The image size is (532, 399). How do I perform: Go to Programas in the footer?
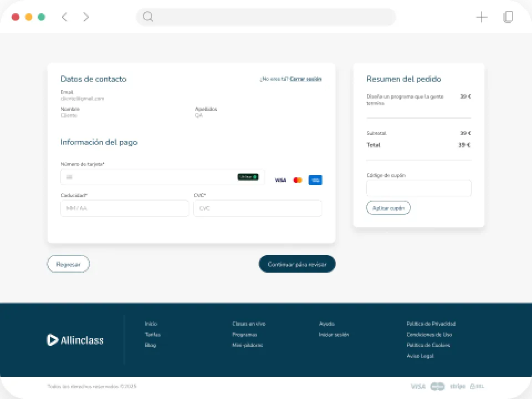pyautogui.click(x=244, y=335)
